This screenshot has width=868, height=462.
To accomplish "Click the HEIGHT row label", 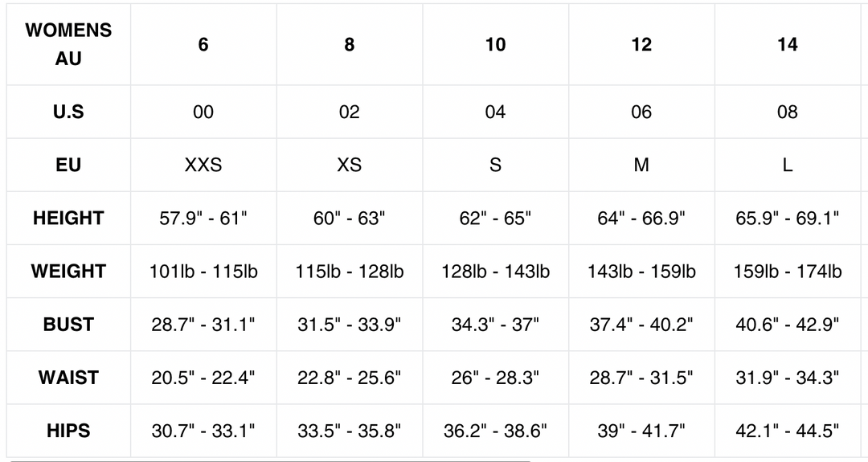I will 68,218.
